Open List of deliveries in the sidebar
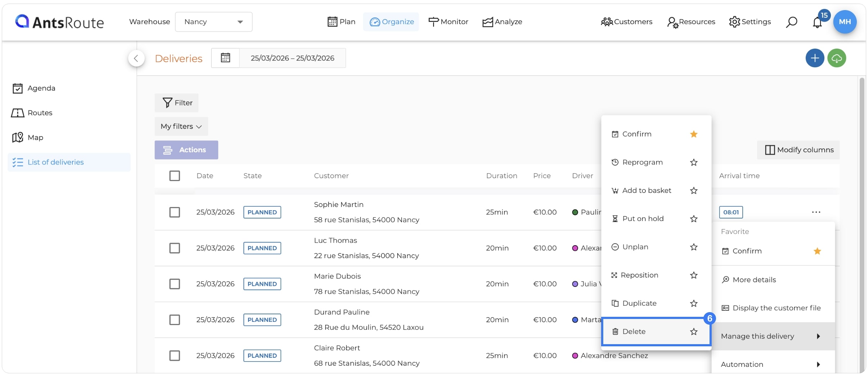The width and height of the screenshot is (868, 378). [x=69, y=162]
